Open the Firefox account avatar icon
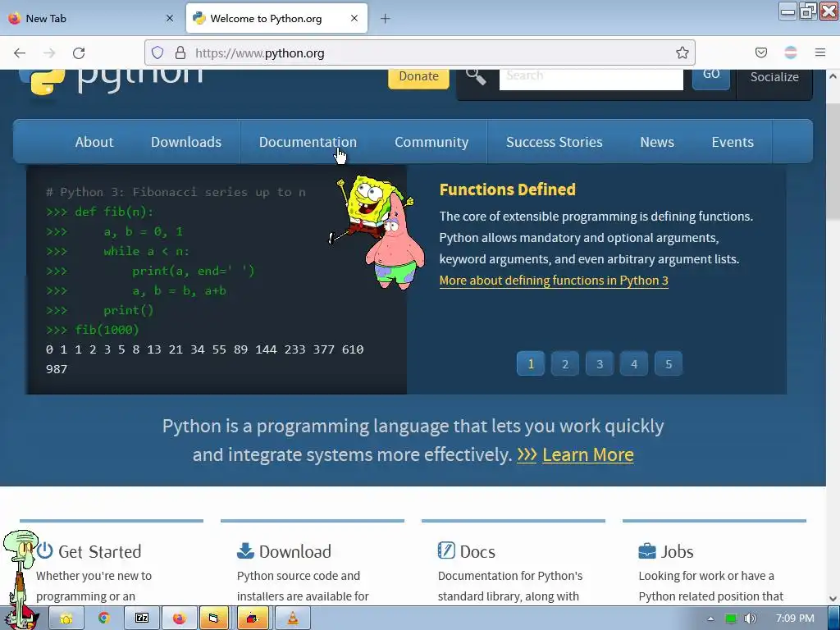This screenshot has height=630, width=840. click(791, 52)
